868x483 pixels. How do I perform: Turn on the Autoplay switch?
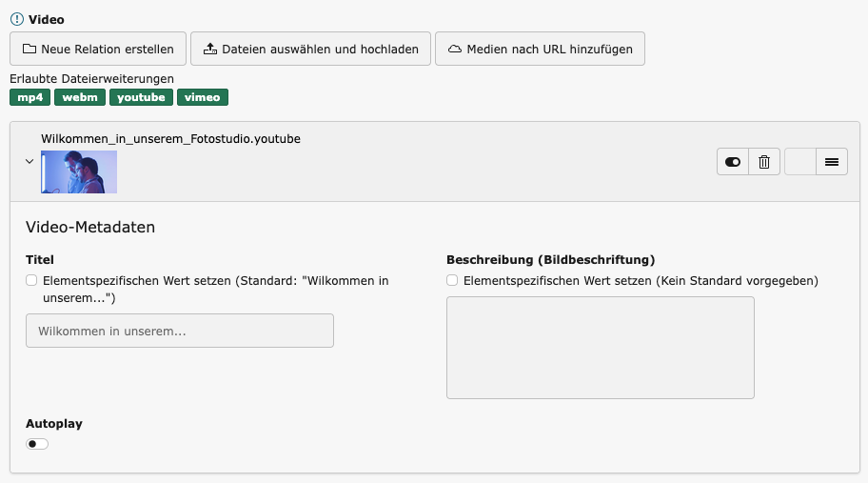(37, 444)
